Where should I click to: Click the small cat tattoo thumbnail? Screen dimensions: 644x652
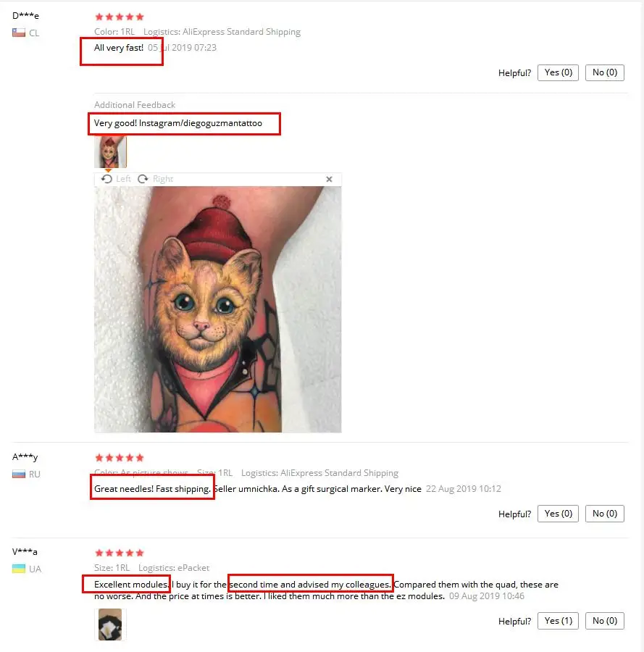(x=110, y=152)
